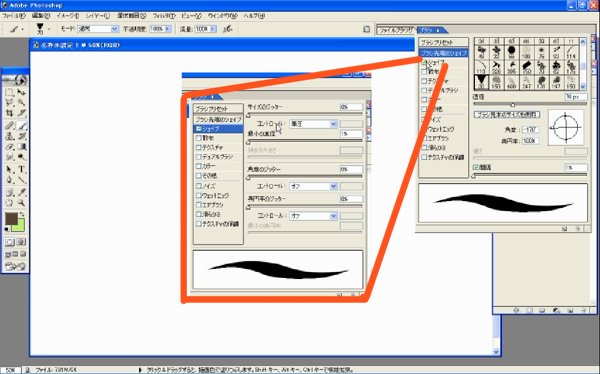Toggle テクスチャの保護 checkbox in Brushes palette
600x374 pixels.
424,157
